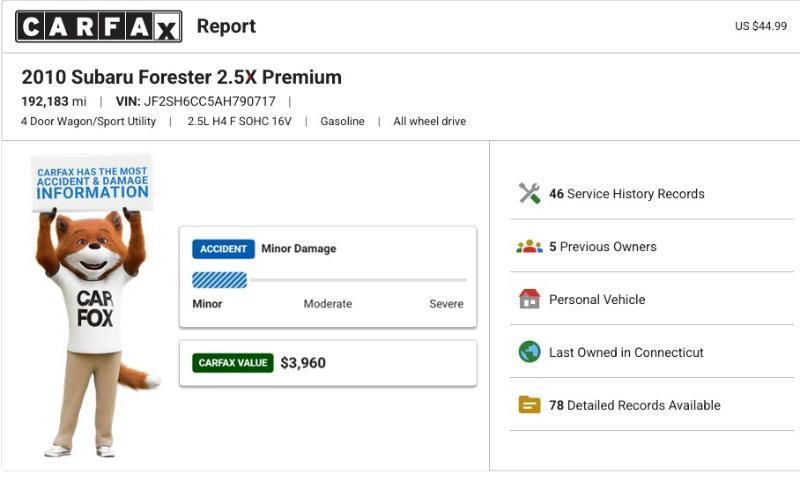The height and width of the screenshot is (482, 800).
Task: Click 'Last Owned in Connecticut' text
Action: (626, 352)
